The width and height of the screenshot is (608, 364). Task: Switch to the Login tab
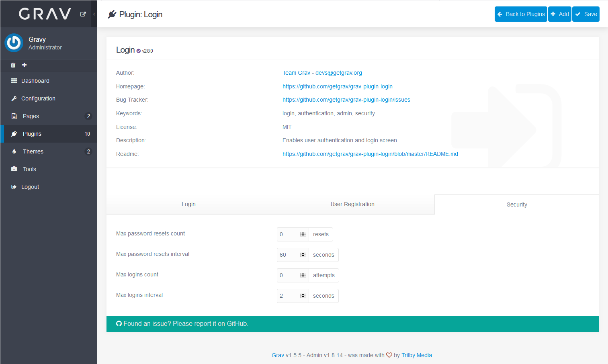(188, 204)
